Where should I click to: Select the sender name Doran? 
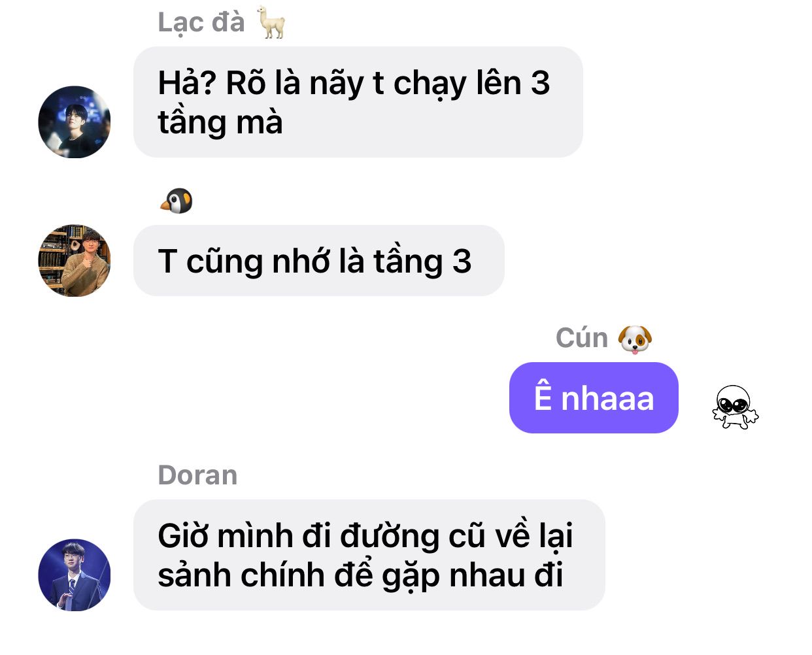point(197,475)
